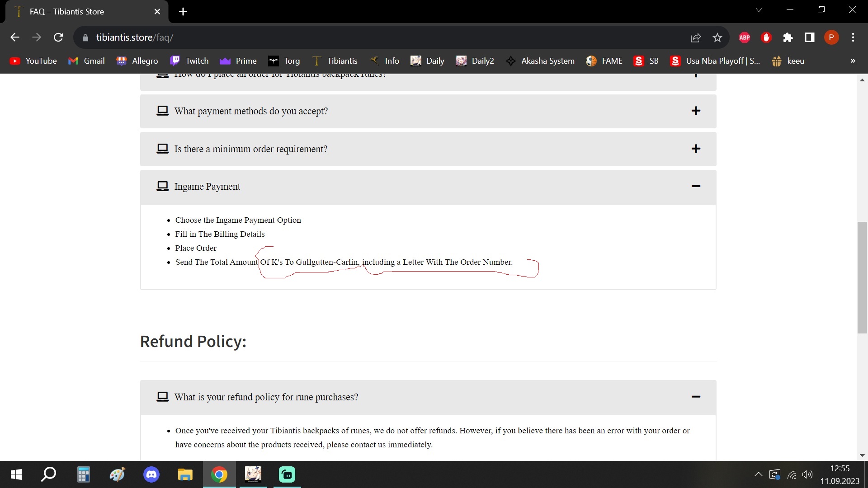868x488 pixels.
Task: Open Discord from the taskbar
Action: (151, 474)
